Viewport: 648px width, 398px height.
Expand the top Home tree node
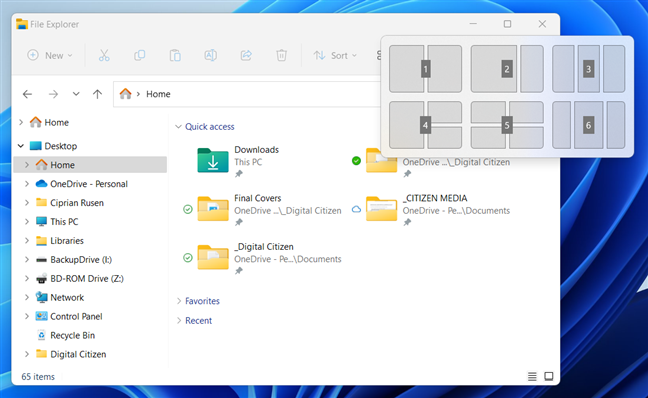[21, 122]
